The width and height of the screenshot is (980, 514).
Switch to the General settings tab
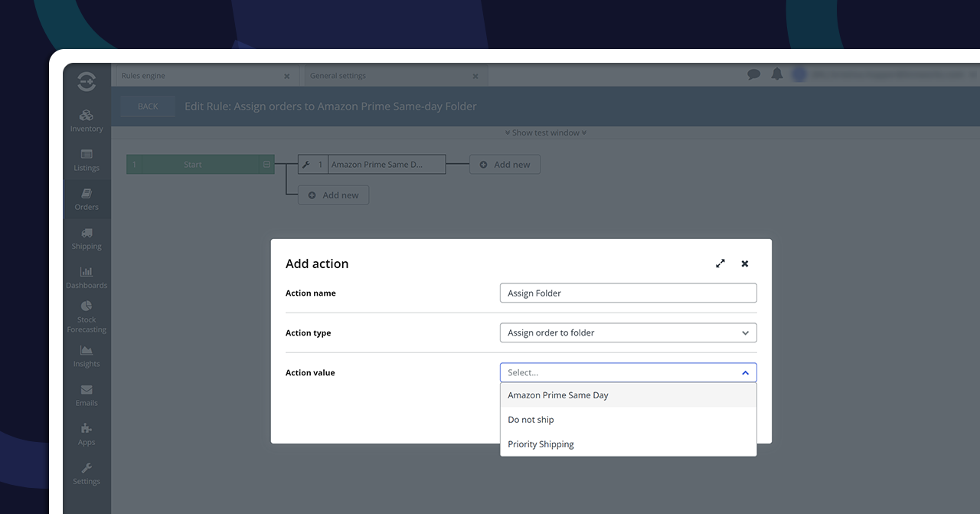(338, 76)
